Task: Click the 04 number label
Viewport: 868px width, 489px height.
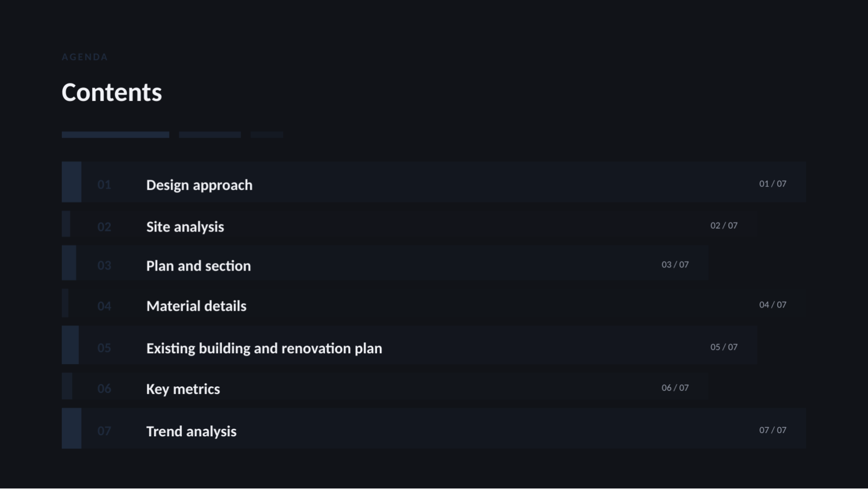Action: [104, 306]
